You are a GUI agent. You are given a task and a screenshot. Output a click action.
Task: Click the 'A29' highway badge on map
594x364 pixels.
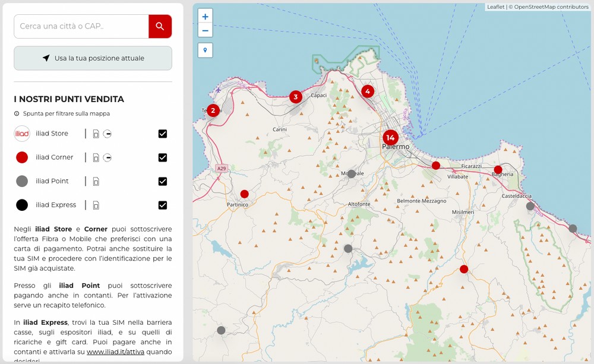221,168
